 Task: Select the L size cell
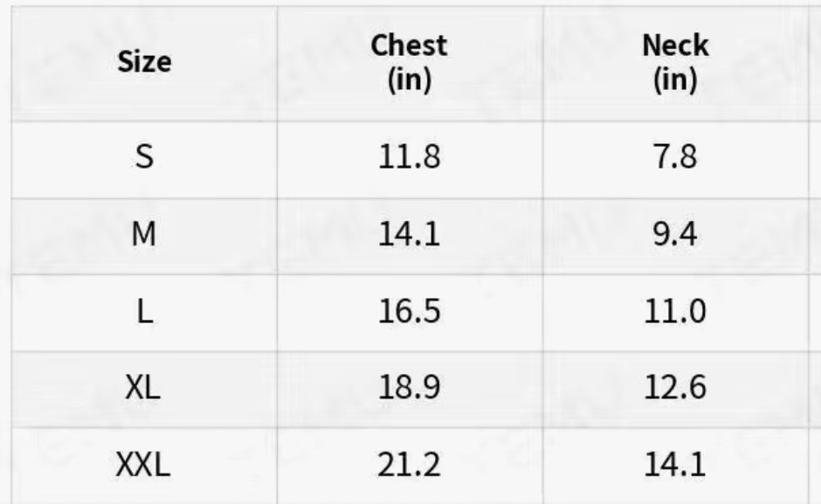(144, 312)
